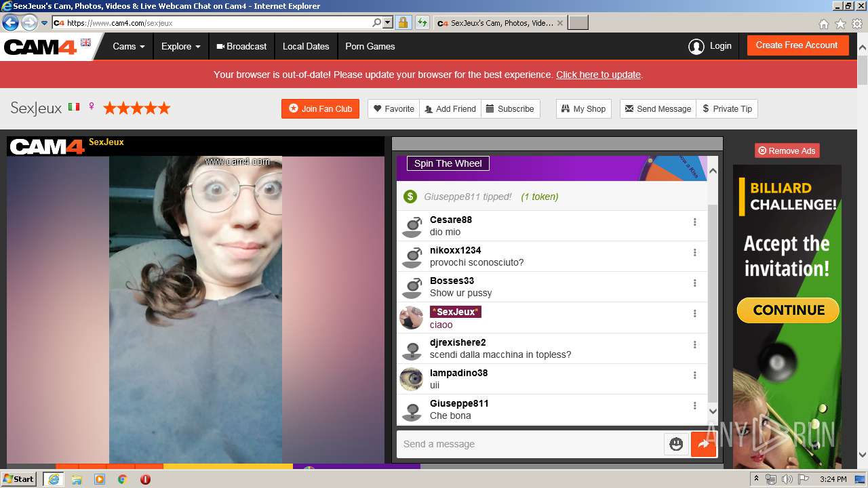
Task: Click CONTINUE in the billiard ad
Action: click(788, 310)
